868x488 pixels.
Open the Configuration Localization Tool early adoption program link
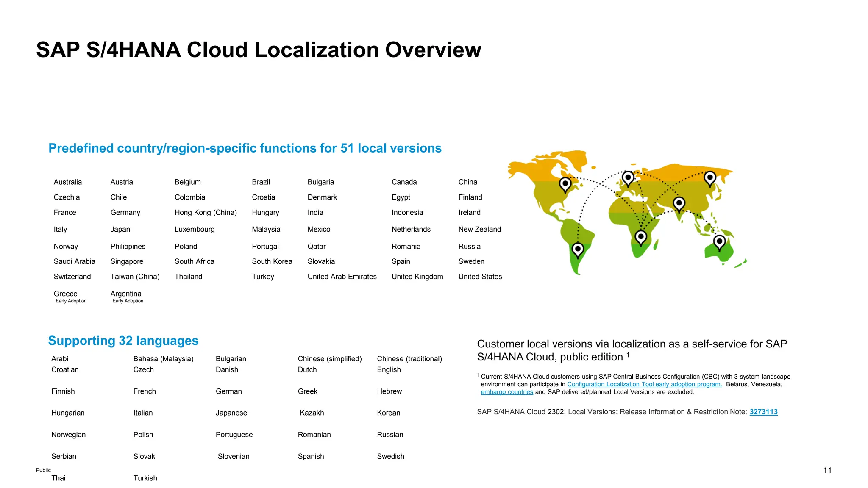[645, 384]
